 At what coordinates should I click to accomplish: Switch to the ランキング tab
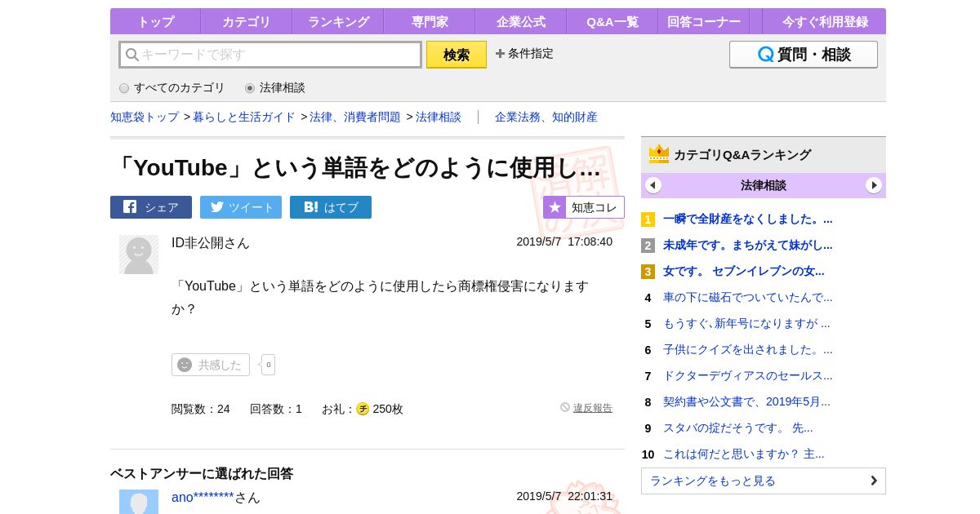point(337,21)
